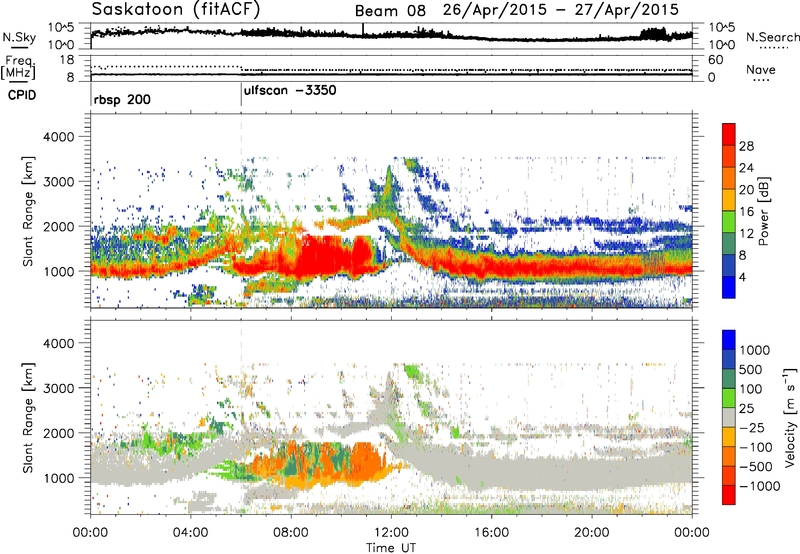This screenshot has width=800, height=554.
Task: Click the 'Freq. [MHz]' axis label
Action: [x=18, y=68]
